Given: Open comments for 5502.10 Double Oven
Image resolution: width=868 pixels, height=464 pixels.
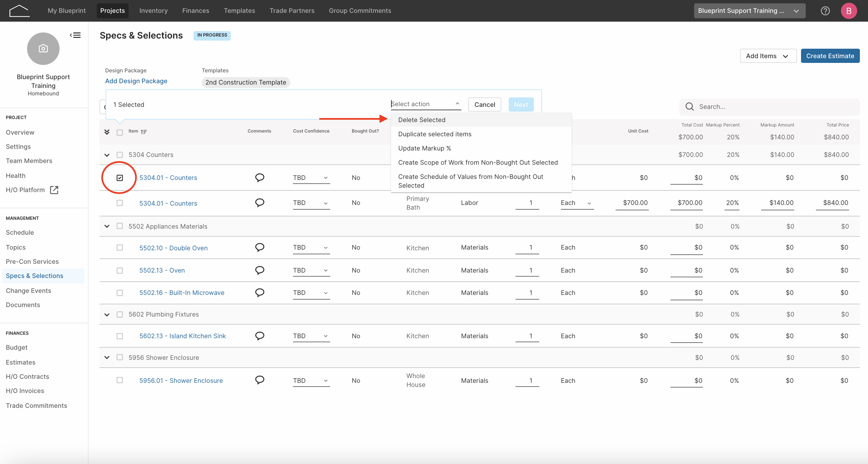Looking at the screenshot, I should (259, 248).
